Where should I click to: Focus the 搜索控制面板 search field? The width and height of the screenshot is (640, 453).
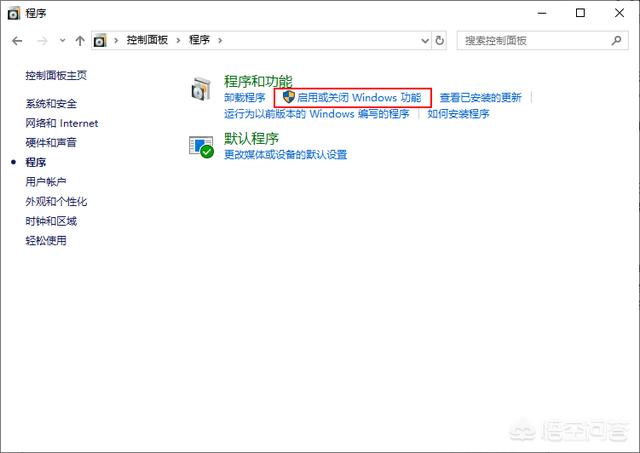pos(542,41)
